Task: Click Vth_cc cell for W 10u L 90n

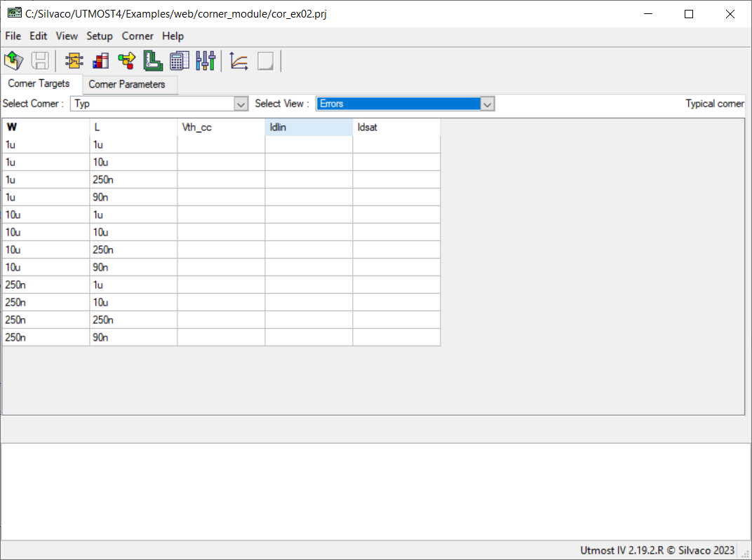Action: point(221,267)
